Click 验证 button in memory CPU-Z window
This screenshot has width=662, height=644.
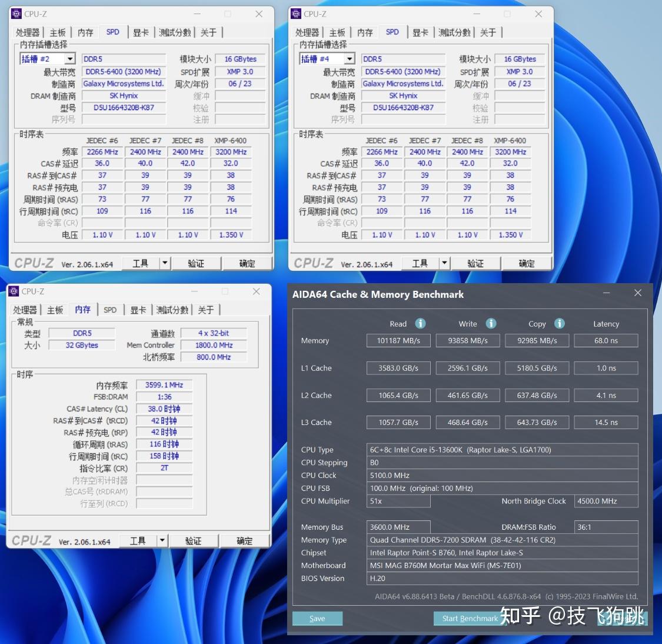pyautogui.click(x=194, y=540)
